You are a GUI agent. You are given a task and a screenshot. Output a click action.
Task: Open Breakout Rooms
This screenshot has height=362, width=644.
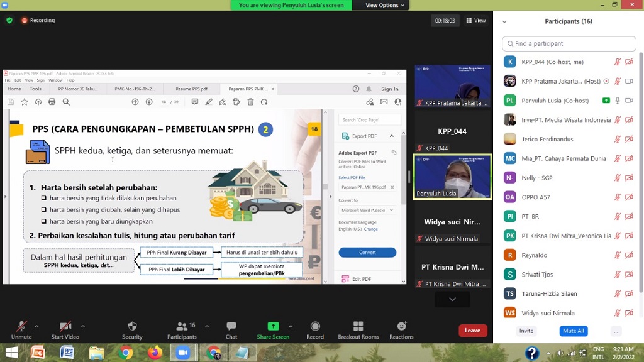[358, 326]
